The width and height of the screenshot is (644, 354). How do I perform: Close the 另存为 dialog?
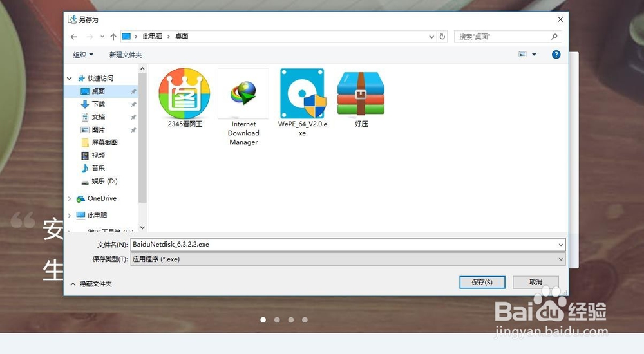pyautogui.click(x=560, y=19)
